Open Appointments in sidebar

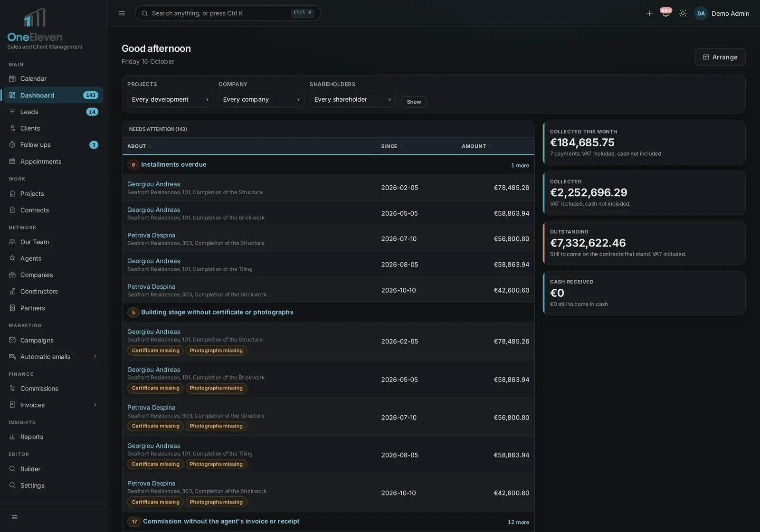click(53, 161)
